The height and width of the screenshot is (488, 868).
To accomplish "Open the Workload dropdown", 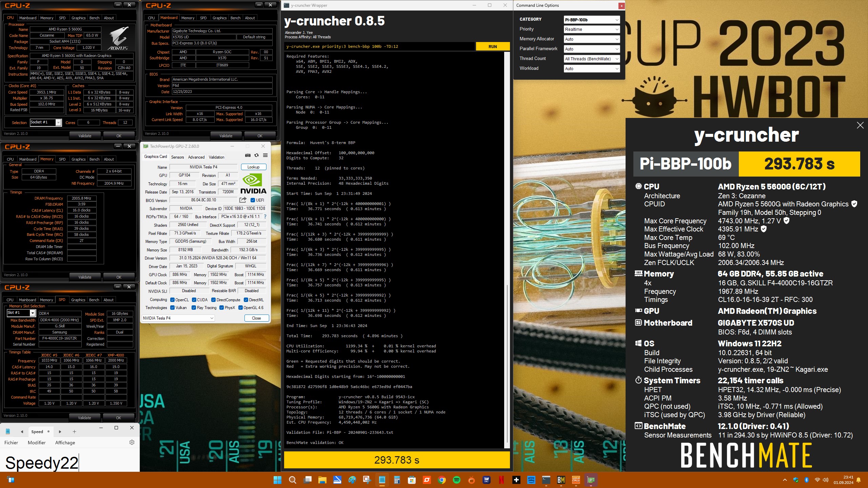I will [x=592, y=69].
